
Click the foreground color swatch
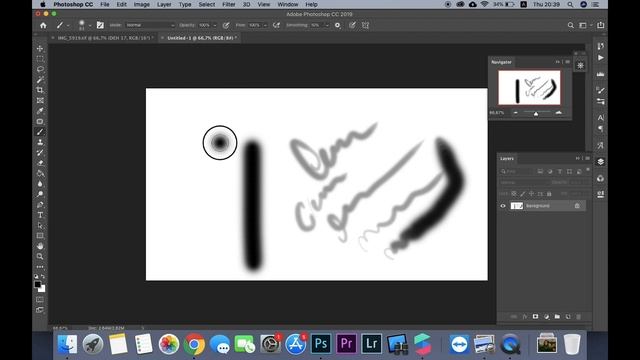[x=38, y=284]
